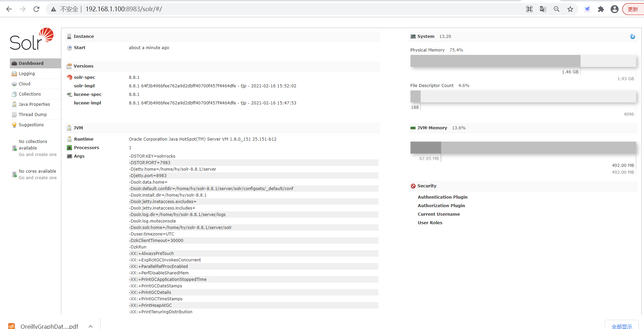Click the Suggestions lightbulb icon
This screenshot has width=644, height=329.
tap(14, 125)
